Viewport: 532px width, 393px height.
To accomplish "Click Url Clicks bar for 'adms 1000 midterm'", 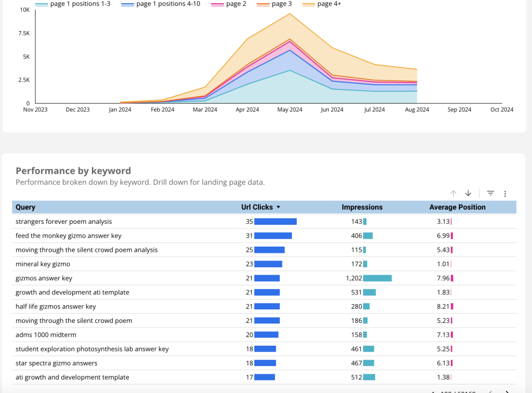I will click(267, 335).
